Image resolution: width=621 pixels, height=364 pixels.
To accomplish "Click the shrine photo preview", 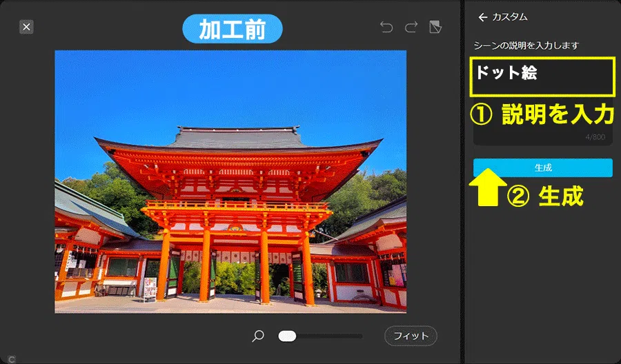I will tap(230, 181).
